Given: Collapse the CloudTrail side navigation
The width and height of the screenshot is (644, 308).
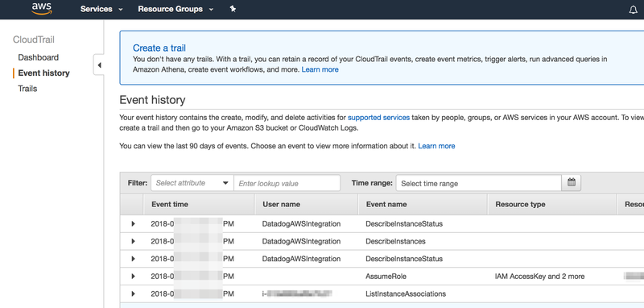Looking at the screenshot, I should point(99,65).
